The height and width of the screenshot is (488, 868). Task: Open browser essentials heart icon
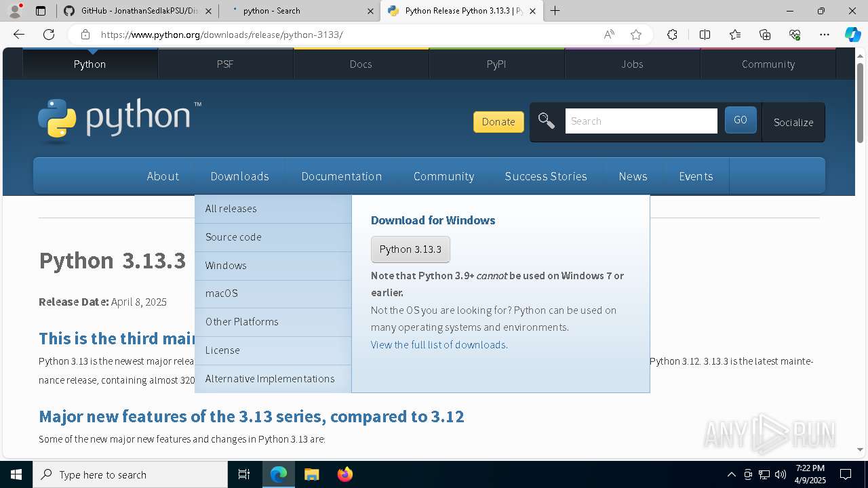(x=795, y=35)
